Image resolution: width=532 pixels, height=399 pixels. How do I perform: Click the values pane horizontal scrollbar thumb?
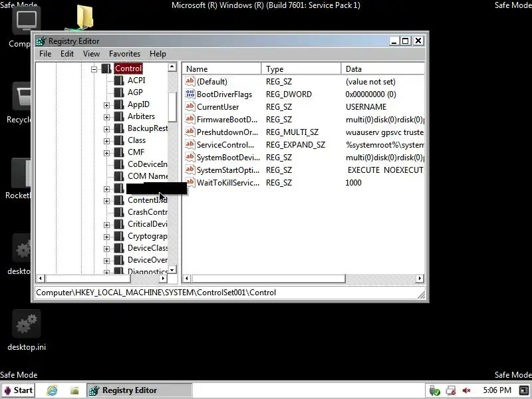(x=269, y=279)
